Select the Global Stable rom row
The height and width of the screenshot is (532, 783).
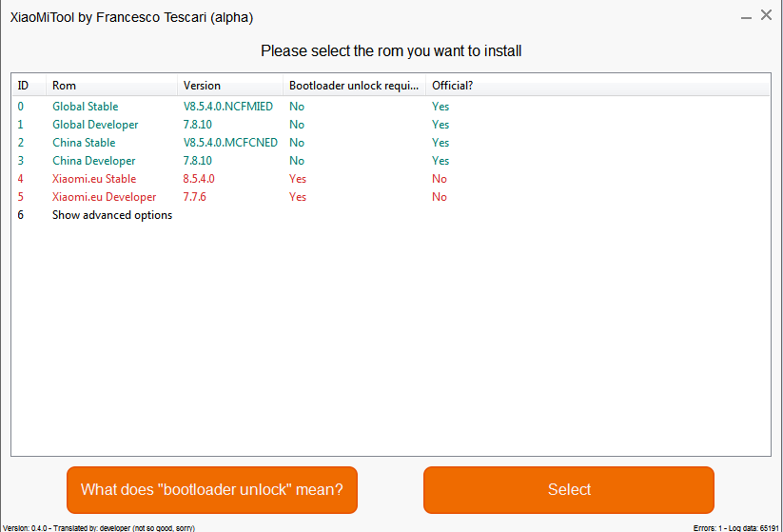391,107
